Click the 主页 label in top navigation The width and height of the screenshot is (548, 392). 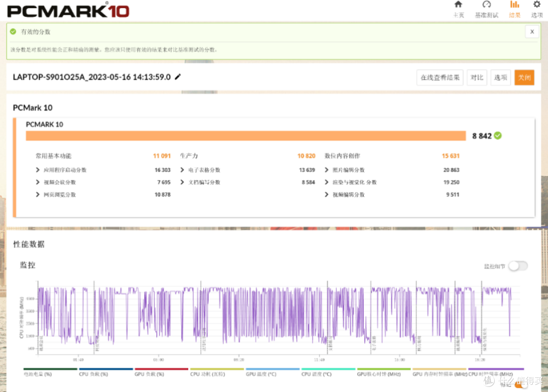459,15
